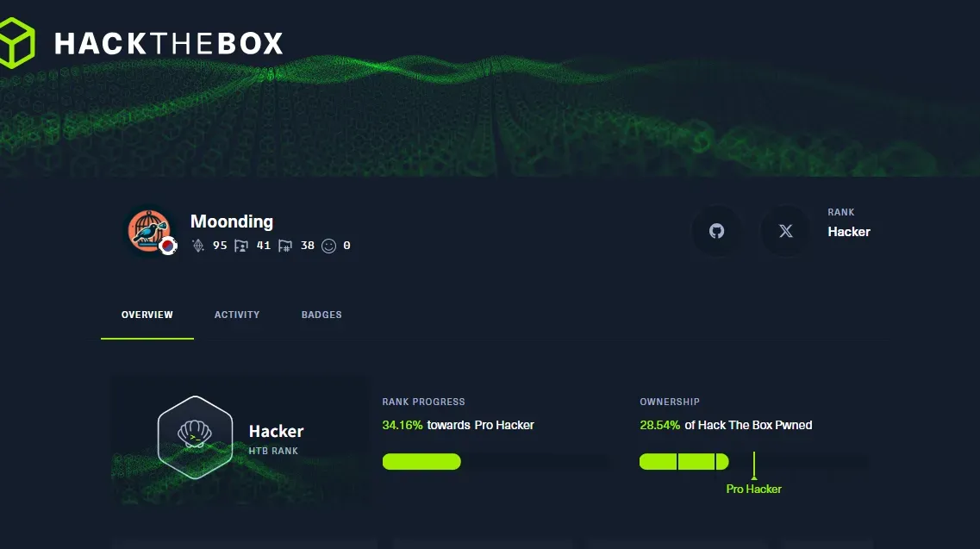This screenshot has width=980, height=549.
Task: Click the user owns flag icon beside 41
Action: [x=241, y=246]
